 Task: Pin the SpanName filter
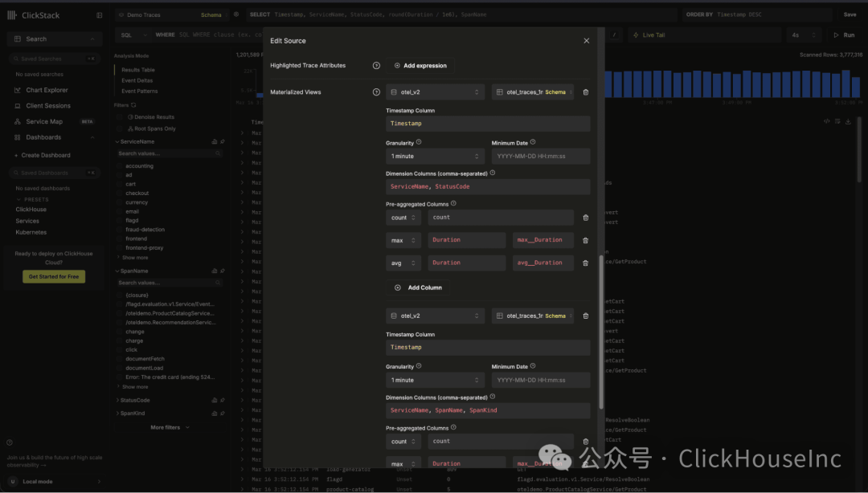(223, 271)
